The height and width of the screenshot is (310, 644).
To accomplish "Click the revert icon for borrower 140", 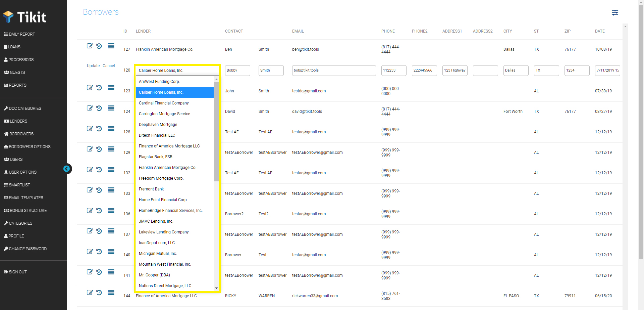I will click(x=99, y=252).
